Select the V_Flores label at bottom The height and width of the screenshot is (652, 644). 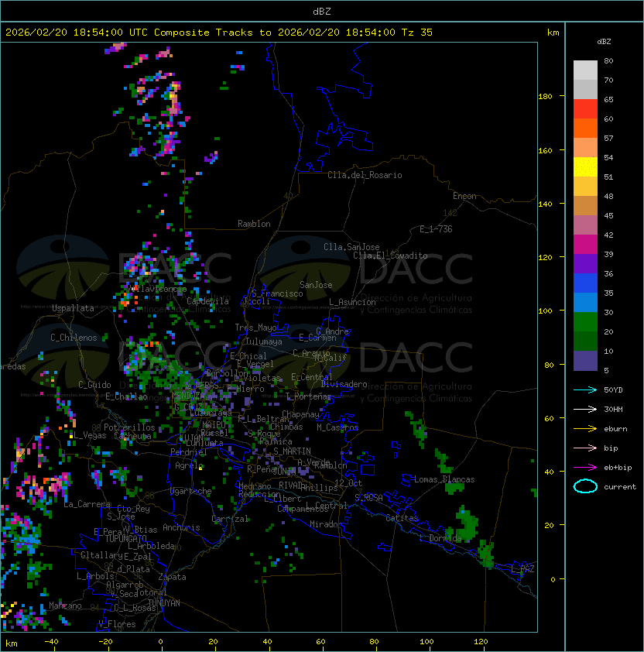(x=117, y=624)
